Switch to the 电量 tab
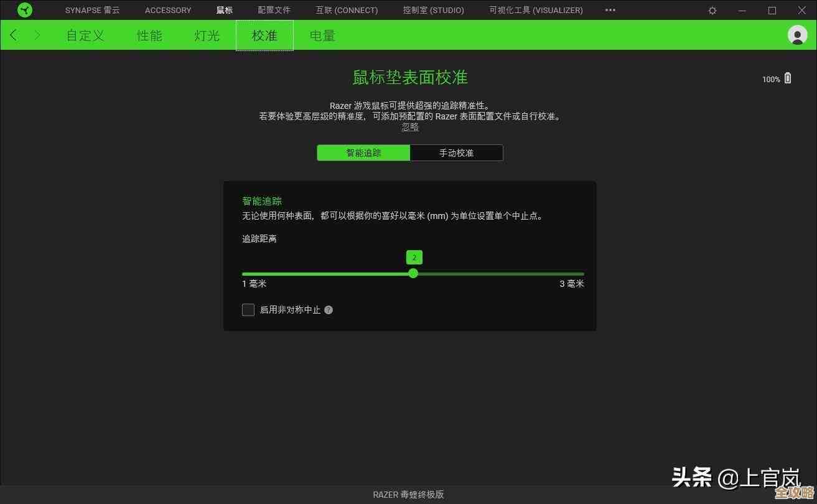 click(x=322, y=35)
